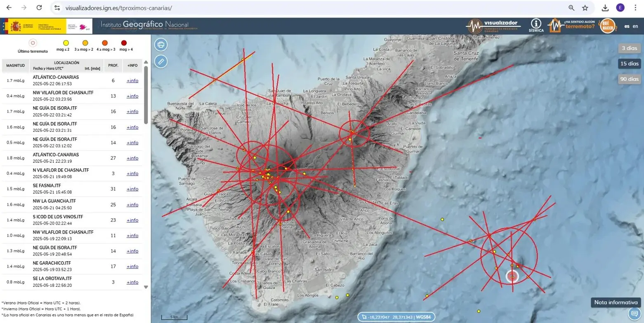Screen dimensions: 644x323
Task: Click the yellow mag ≤ 2 legend swatch
Action: click(66, 43)
